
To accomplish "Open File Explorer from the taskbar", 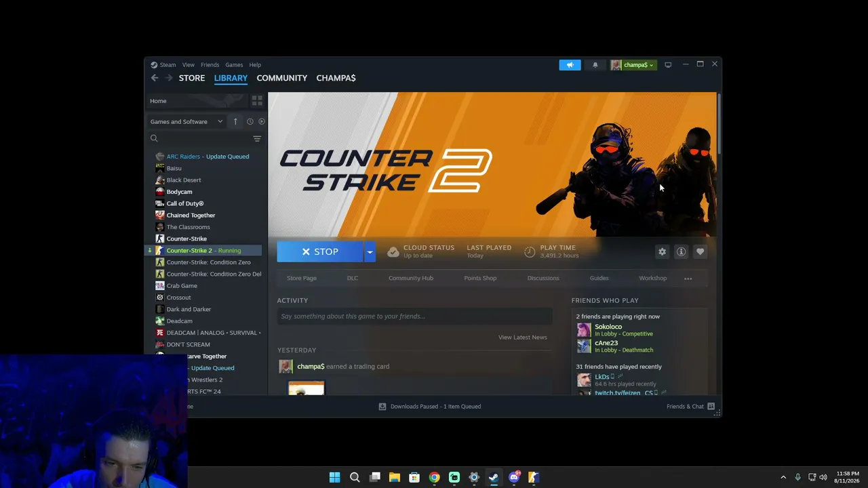I will tap(394, 477).
